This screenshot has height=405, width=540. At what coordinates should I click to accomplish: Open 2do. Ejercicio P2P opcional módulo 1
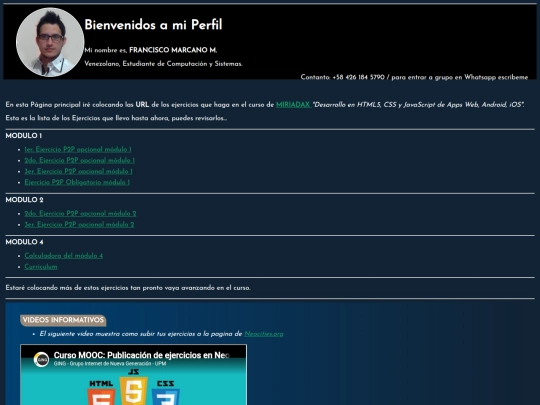coord(80,160)
